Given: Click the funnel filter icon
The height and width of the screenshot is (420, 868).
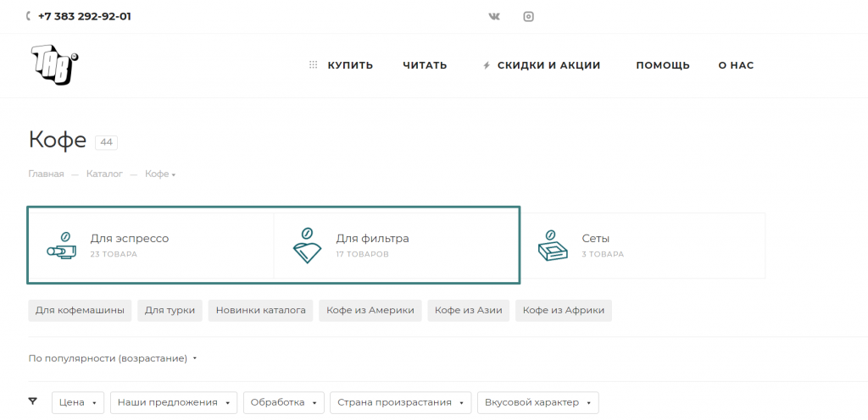Looking at the screenshot, I should [33, 401].
